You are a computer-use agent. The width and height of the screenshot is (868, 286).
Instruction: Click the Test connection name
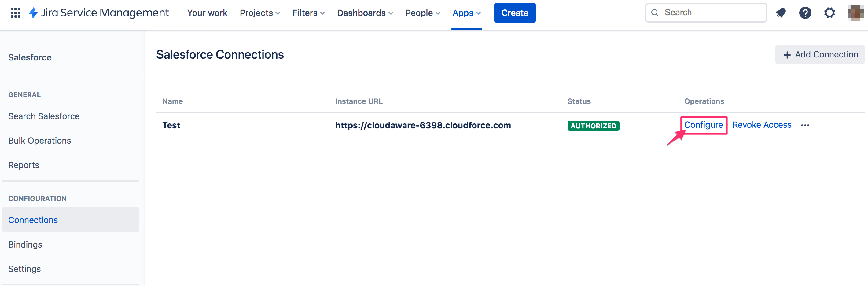171,125
